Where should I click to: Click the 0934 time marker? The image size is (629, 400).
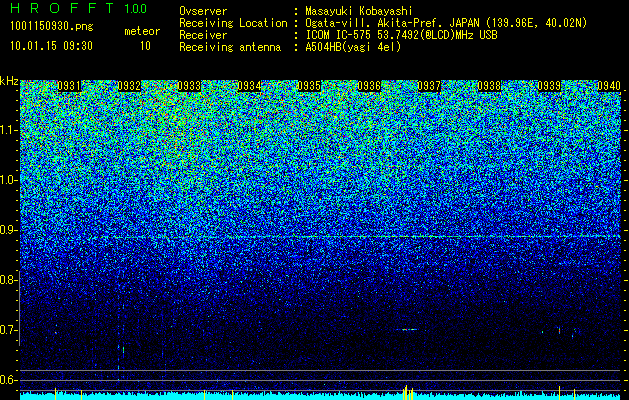point(249,86)
